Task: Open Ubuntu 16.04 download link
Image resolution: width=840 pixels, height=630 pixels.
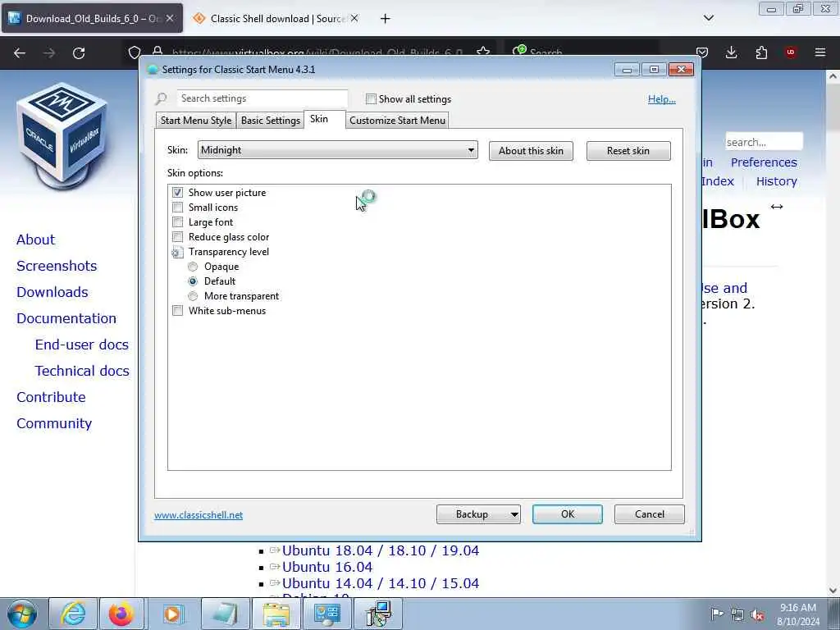Action: [x=327, y=567]
